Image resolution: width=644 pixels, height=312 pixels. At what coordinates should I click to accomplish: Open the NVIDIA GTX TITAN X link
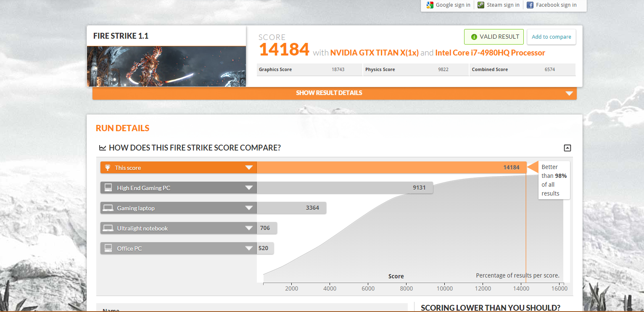tap(374, 53)
